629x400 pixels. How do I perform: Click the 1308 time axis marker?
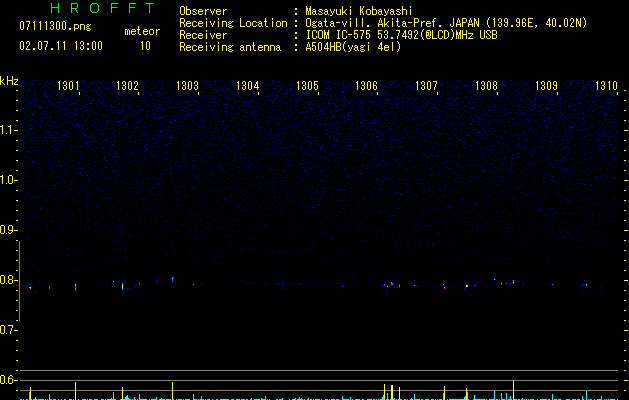(x=486, y=86)
